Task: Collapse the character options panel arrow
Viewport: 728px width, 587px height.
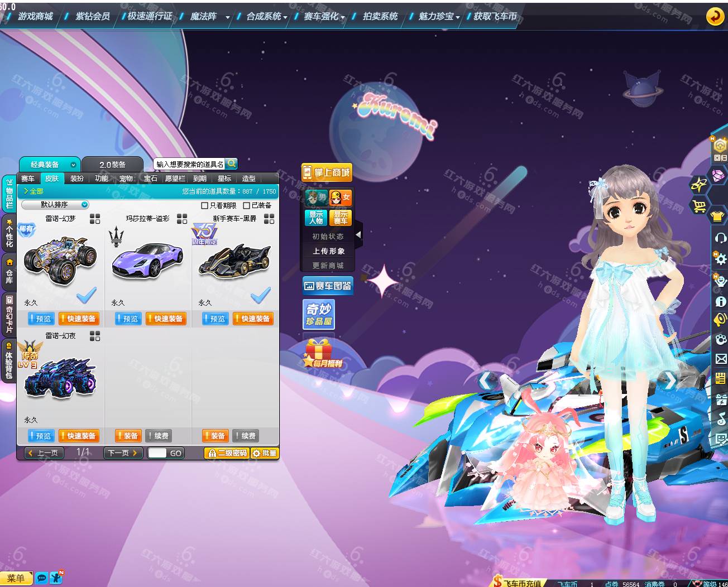Action: (358, 235)
